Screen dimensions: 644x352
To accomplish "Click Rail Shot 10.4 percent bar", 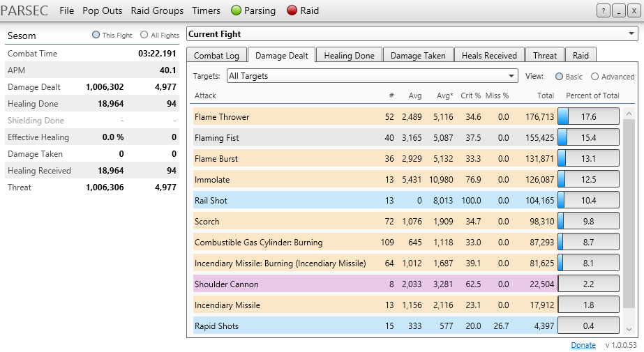I will (x=589, y=200).
